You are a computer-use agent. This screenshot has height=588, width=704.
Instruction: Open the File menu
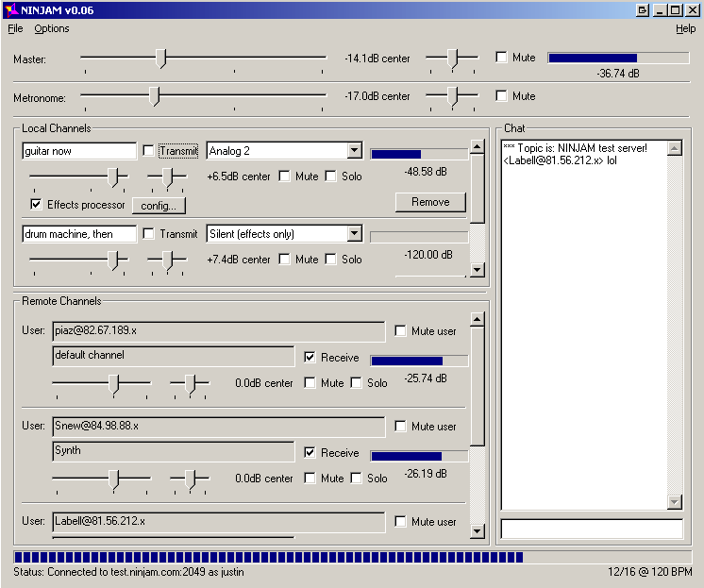coord(15,28)
